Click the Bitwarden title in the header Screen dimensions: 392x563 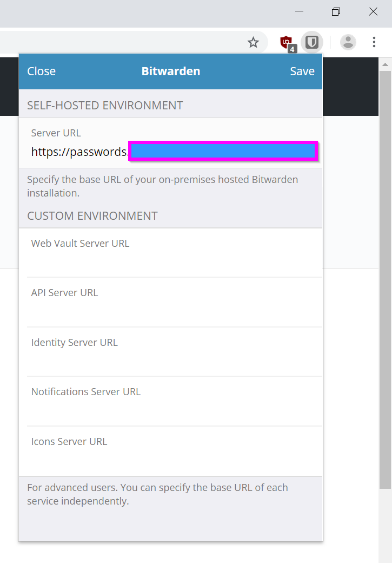170,71
